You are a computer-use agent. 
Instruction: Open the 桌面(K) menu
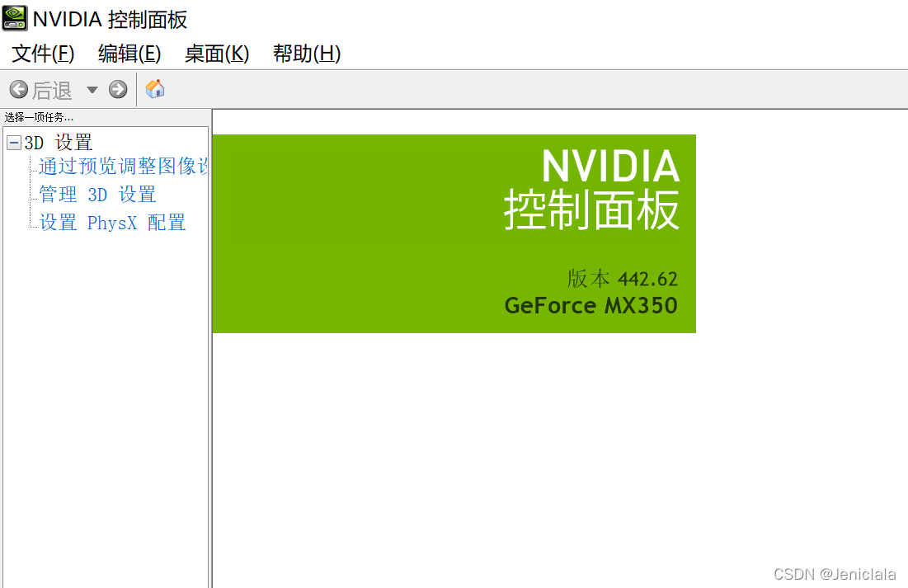pyautogui.click(x=217, y=54)
